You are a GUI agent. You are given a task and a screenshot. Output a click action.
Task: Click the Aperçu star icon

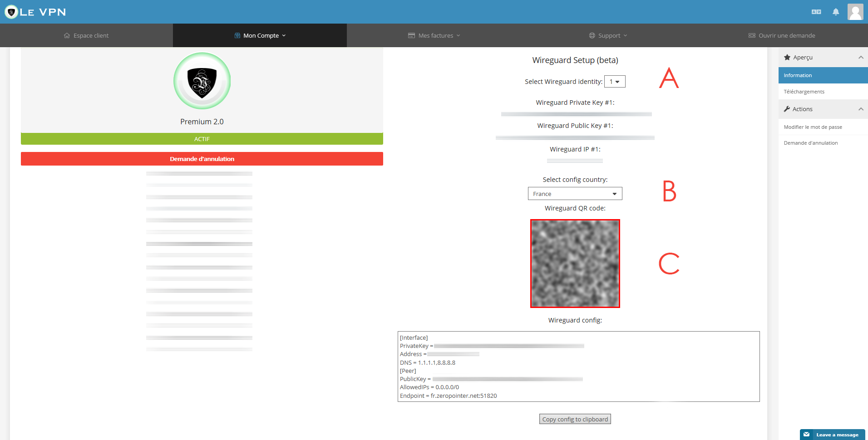pos(787,57)
